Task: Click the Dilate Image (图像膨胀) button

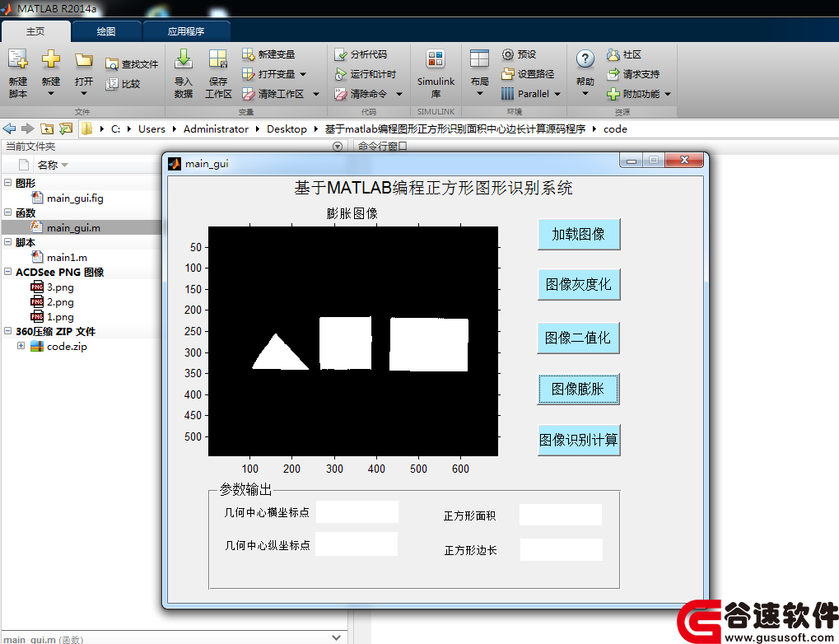Action: [x=578, y=389]
